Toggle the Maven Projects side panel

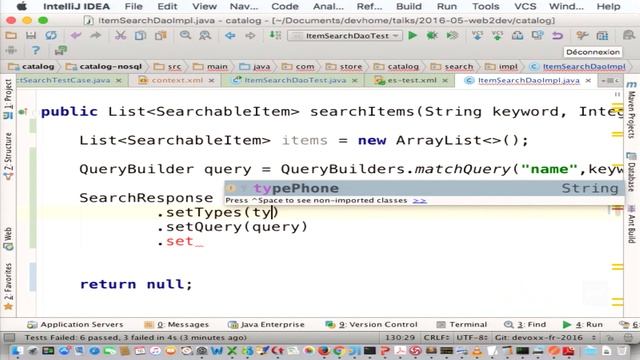631,110
